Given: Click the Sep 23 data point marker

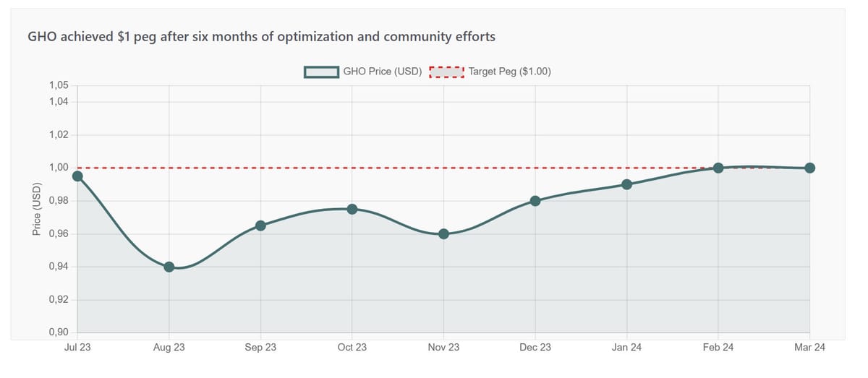Looking at the screenshot, I should 260,225.
